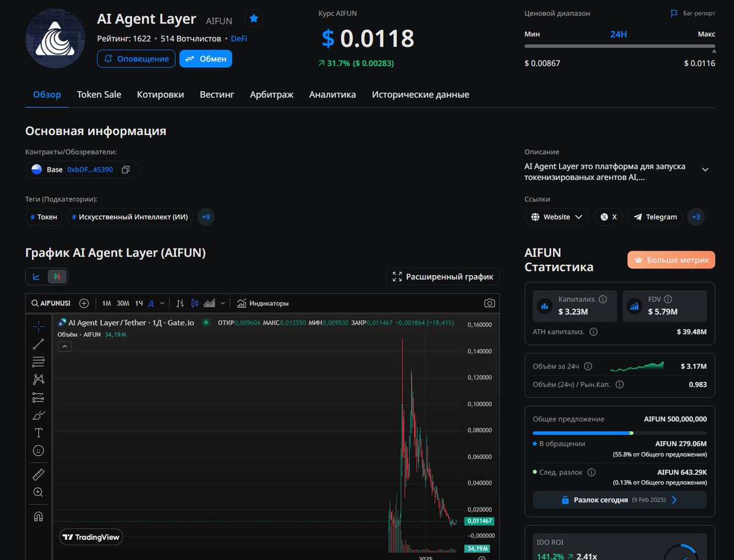The height and width of the screenshot is (560, 734).
Task: Switch the chart view toggle to line mode
Action: point(37,276)
